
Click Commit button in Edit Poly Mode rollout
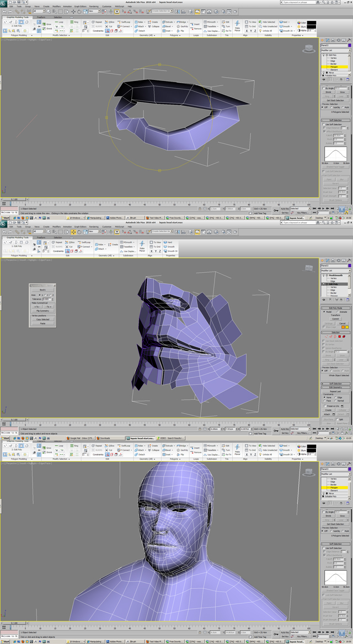tap(336, 319)
